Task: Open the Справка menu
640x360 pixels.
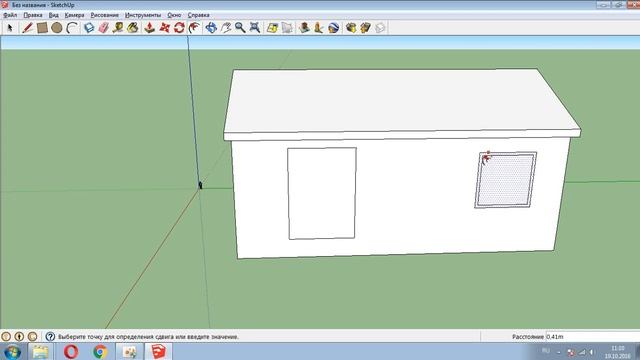Action: (198, 15)
